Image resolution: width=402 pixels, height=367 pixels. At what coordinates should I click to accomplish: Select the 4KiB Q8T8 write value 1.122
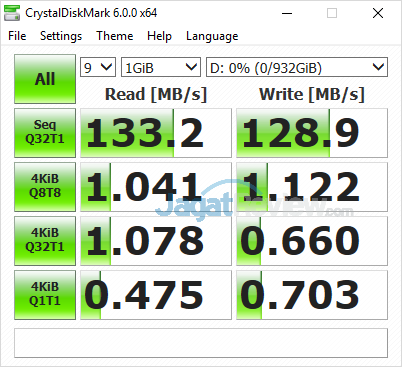tap(312, 187)
